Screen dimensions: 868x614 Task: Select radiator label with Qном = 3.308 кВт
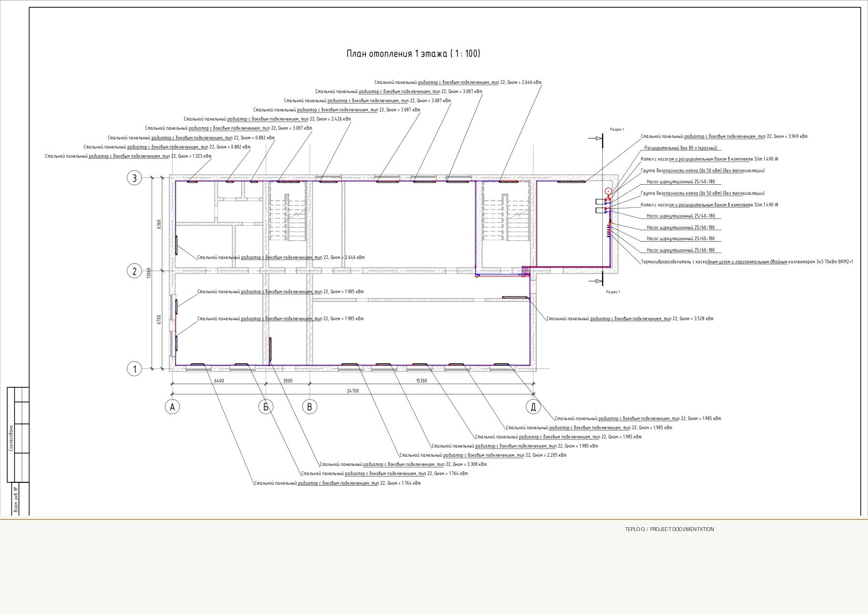click(403, 464)
